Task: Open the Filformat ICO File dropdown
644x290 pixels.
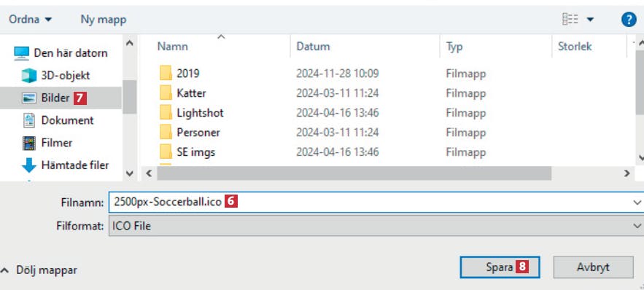Action: 376,226
